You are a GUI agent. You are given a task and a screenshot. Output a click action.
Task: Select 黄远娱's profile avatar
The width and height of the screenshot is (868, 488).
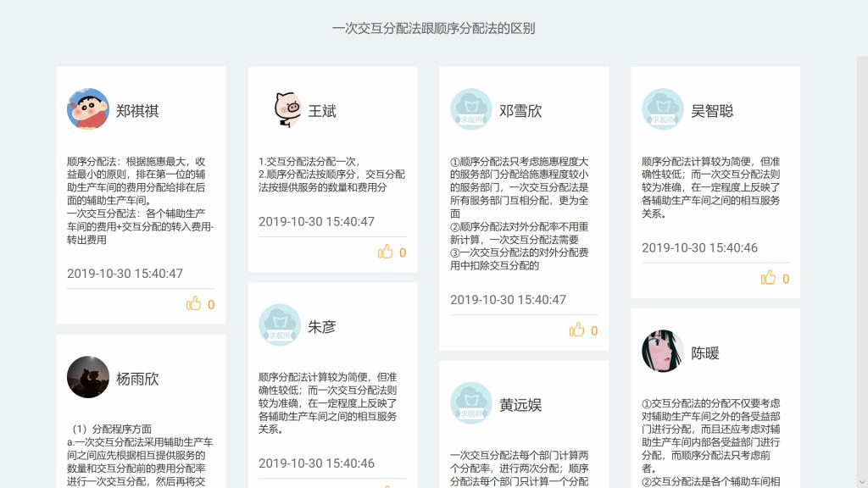pyautogui.click(x=471, y=403)
